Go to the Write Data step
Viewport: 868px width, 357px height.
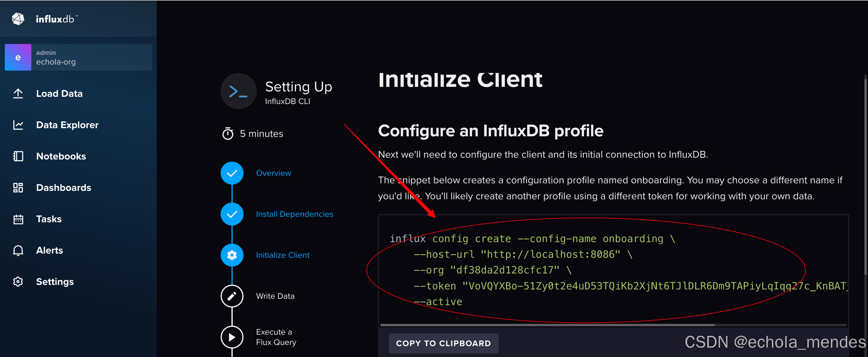coord(275,296)
